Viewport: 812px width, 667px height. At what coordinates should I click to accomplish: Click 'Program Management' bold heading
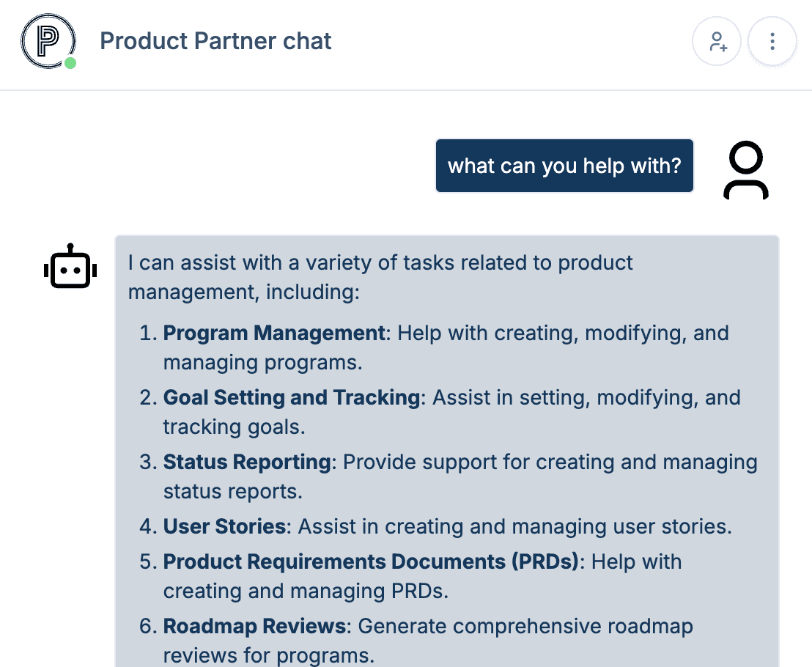(x=274, y=333)
